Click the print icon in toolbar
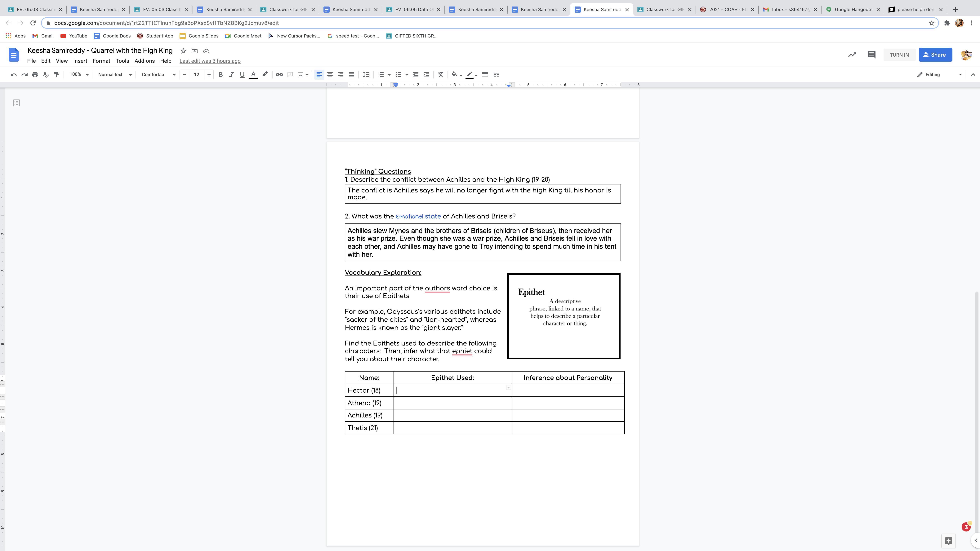The image size is (980, 551). click(x=35, y=75)
